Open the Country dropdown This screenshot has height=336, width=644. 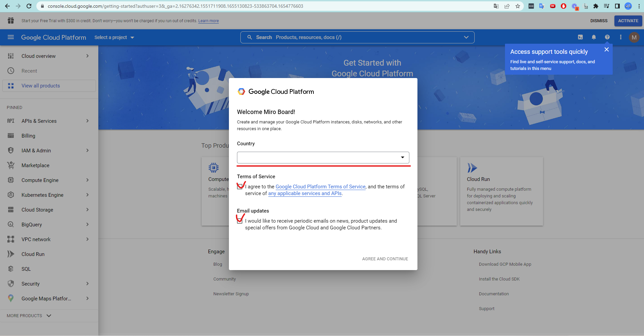(x=323, y=158)
